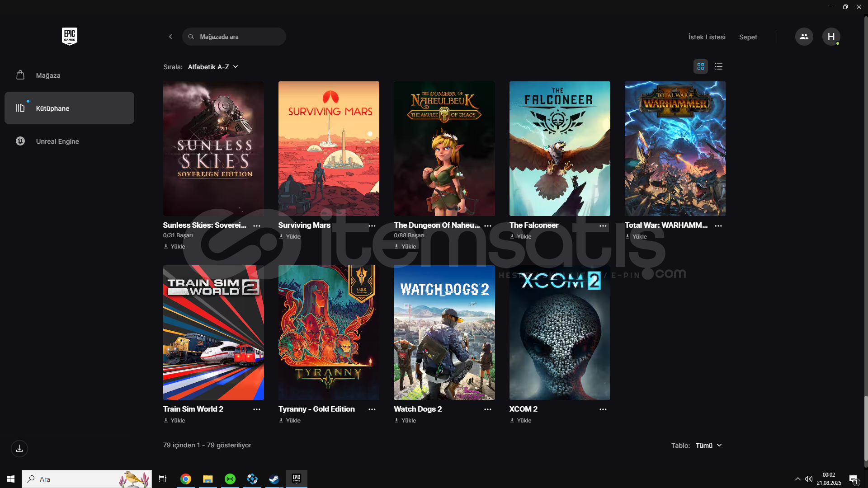Open the volume control in system tray
This screenshot has height=488, width=868.
[809, 479]
